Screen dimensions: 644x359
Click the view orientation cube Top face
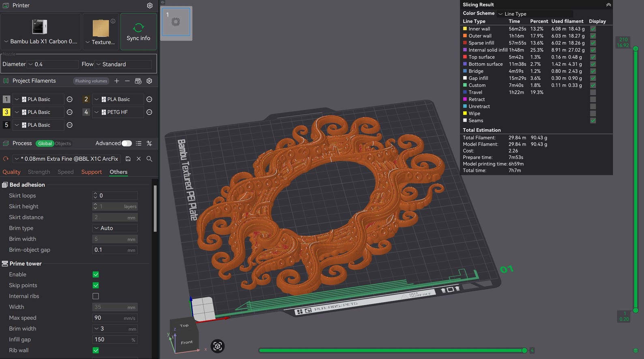185,325
